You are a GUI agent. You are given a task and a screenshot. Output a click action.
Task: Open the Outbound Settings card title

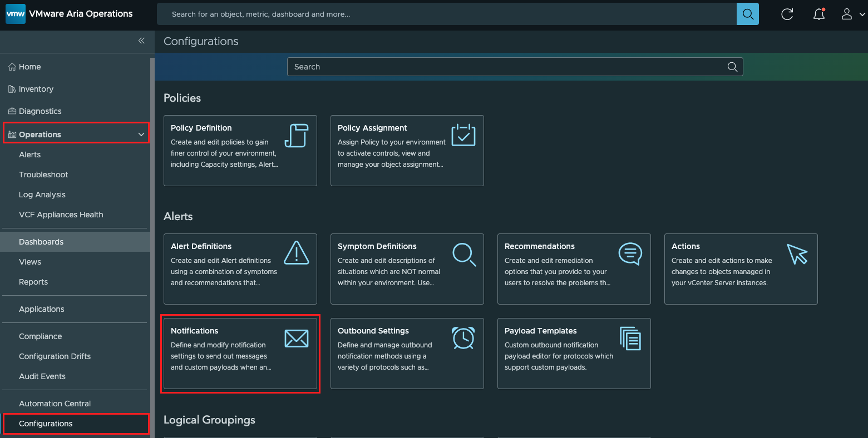click(373, 331)
